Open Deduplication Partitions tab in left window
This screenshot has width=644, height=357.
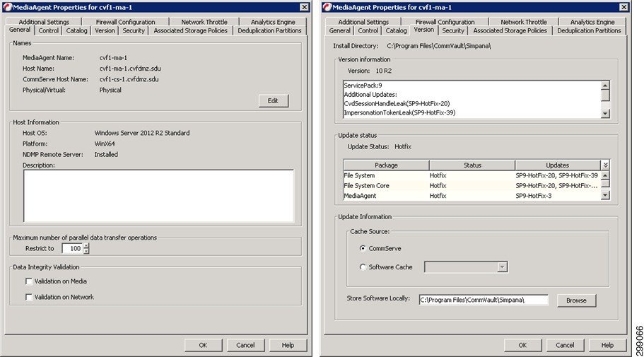269,31
